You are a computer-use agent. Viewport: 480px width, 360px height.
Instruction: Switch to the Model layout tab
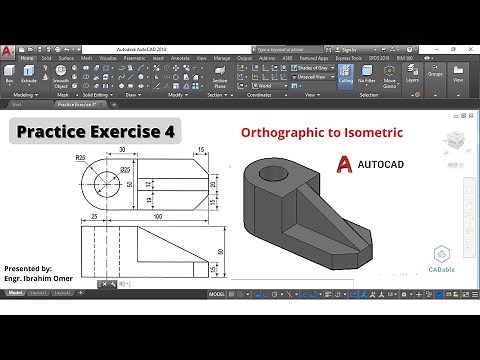[x=15, y=293]
